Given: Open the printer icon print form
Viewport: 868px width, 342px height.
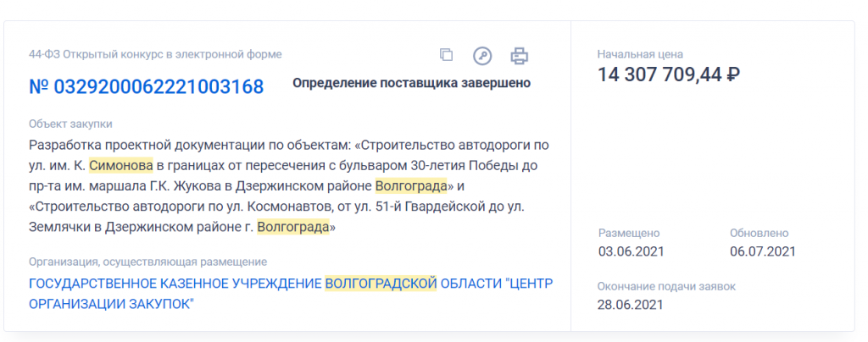Looking at the screenshot, I should pos(519,56).
